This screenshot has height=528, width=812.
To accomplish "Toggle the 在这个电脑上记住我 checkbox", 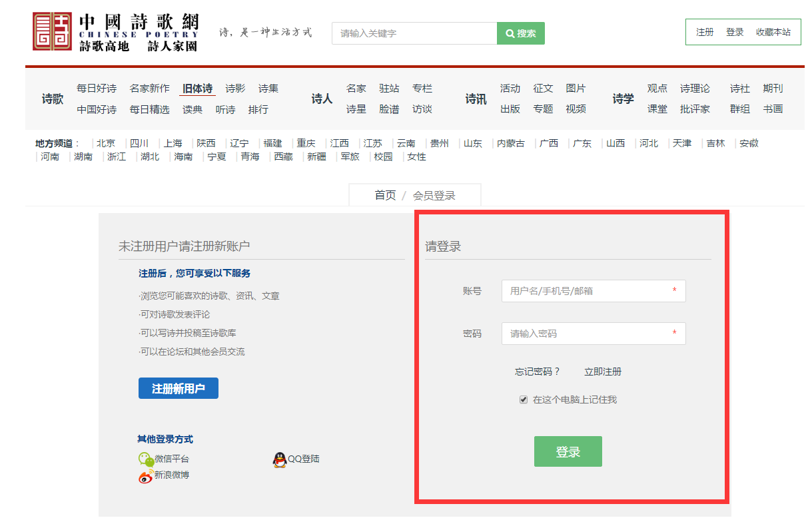I will pos(524,400).
